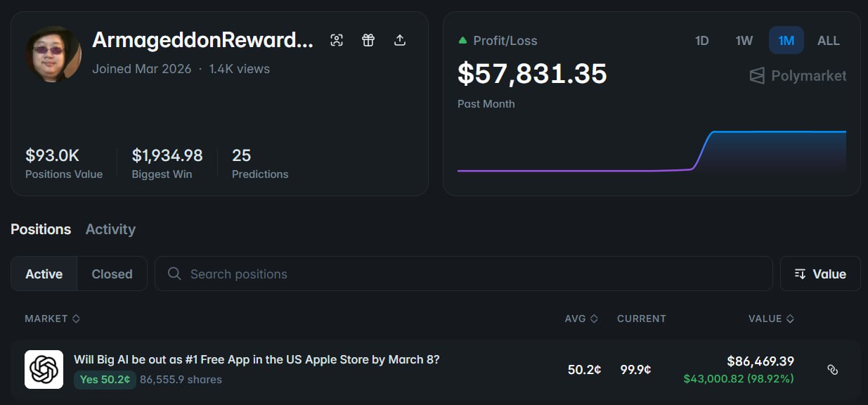868x405 pixels.
Task: Click the profile scan icon beside username
Action: click(x=337, y=40)
